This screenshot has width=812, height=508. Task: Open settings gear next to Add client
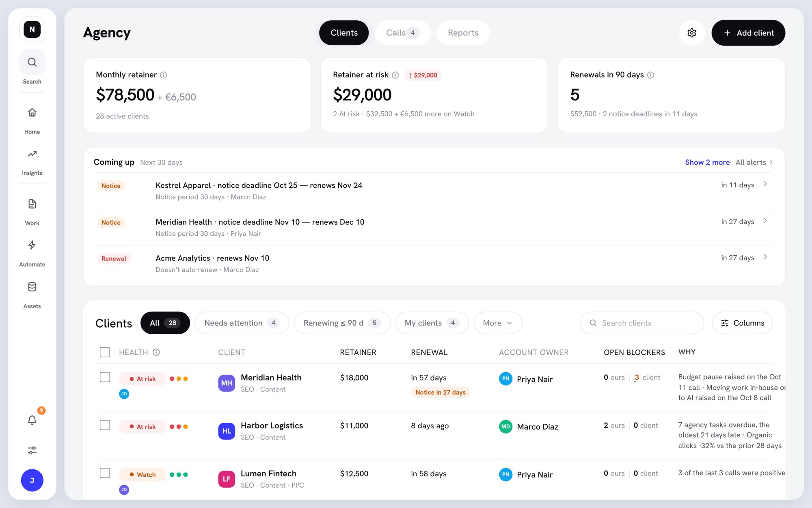(x=692, y=33)
